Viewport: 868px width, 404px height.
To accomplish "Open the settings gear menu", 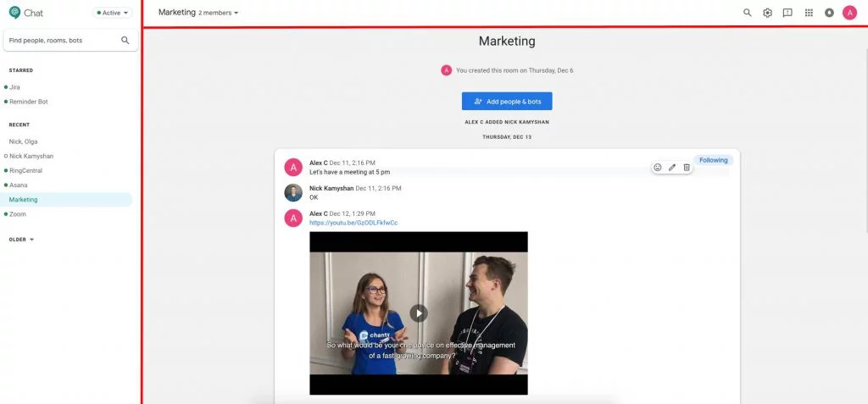I will coord(767,13).
